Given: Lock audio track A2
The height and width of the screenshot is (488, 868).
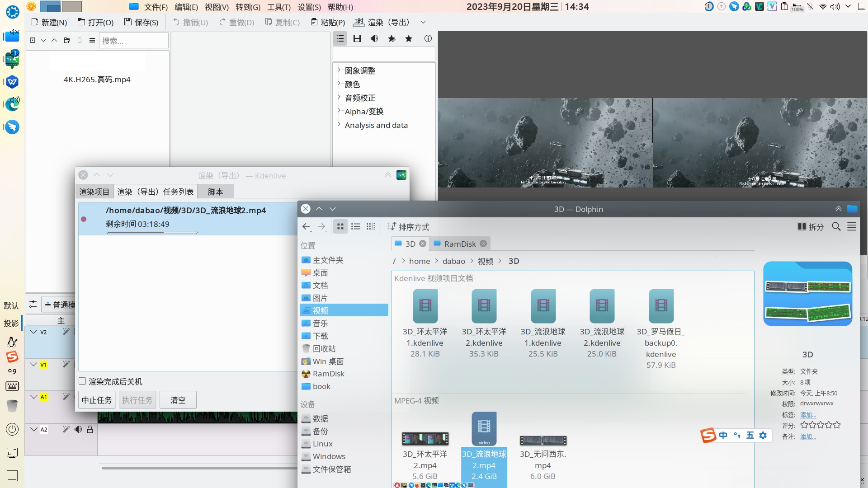Looking at the screenshot, I should point(90,429).
